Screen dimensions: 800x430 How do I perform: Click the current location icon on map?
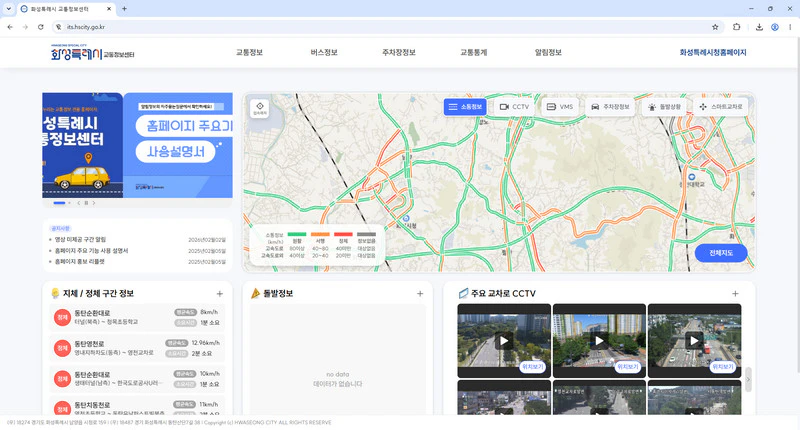[260, 108]
